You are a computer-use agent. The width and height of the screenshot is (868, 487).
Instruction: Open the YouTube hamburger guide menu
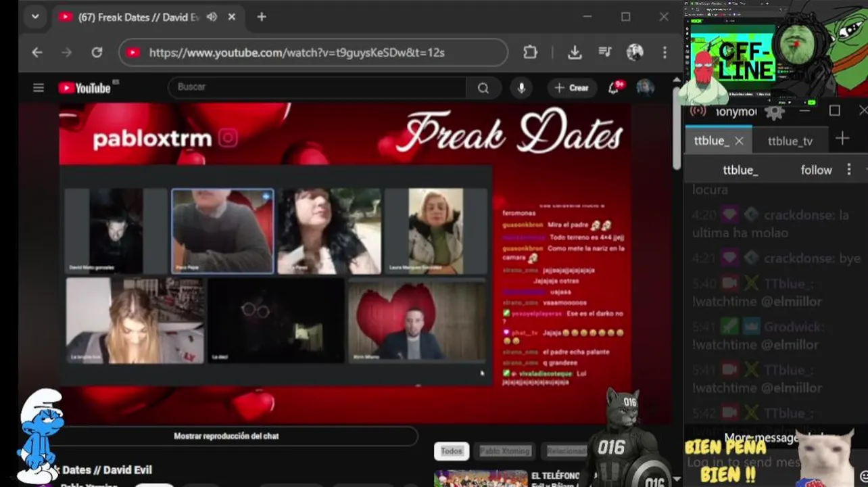pos(39,87)
